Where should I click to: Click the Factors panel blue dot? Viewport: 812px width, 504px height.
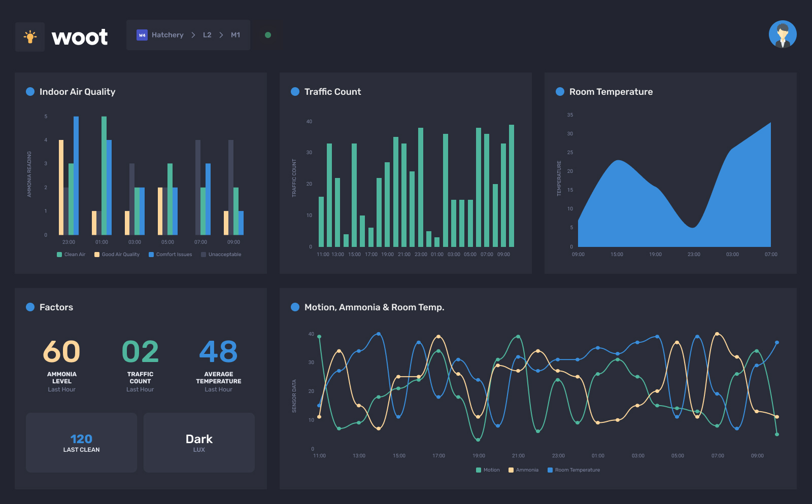tap(30, 307)
